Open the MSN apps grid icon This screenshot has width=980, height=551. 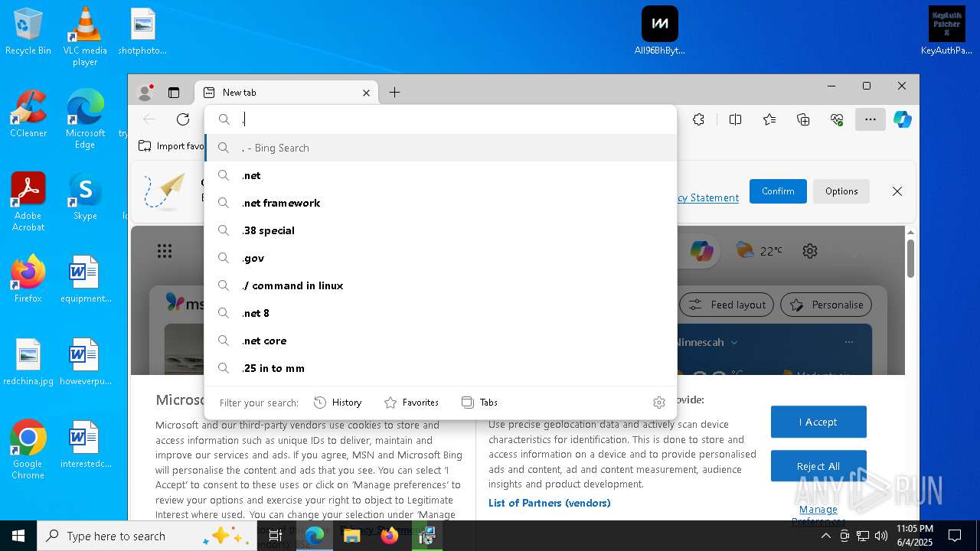coord(164,250)
